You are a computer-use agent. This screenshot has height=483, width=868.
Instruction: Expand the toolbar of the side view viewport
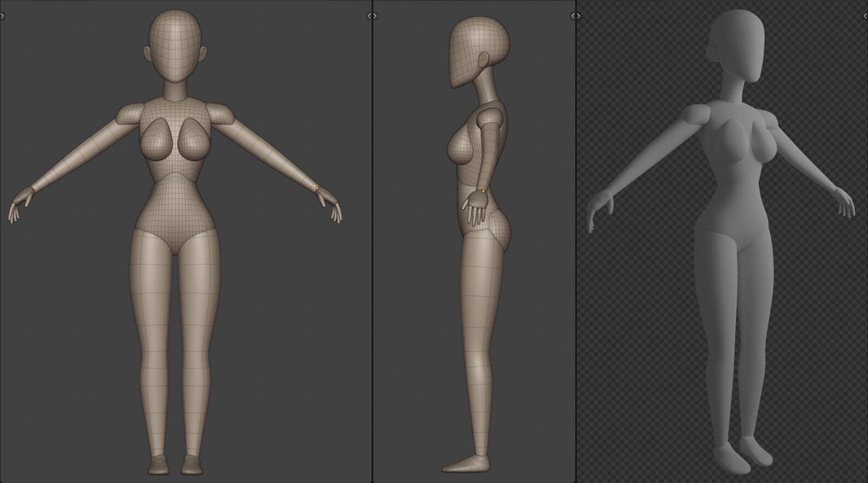point(375,16)
